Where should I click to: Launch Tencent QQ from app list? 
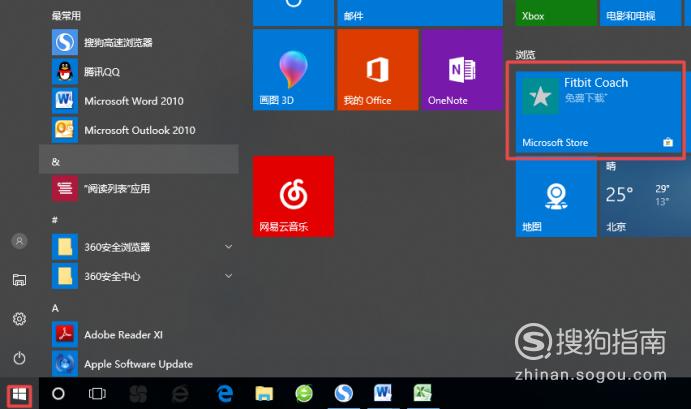click(139, 71)
